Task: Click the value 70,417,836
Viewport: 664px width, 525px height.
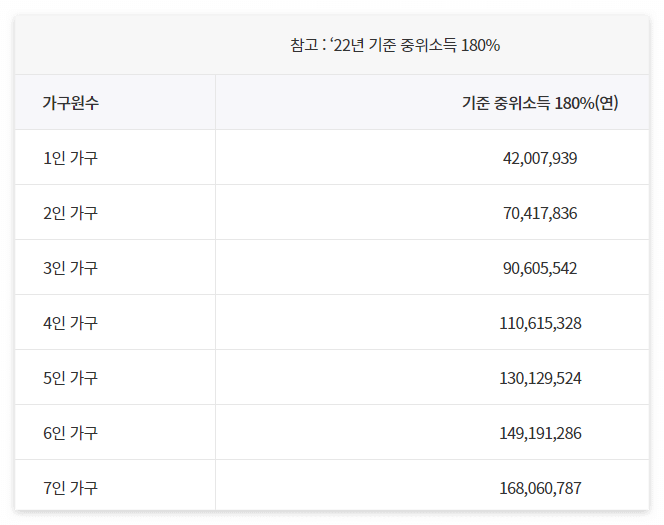Action: click(540, 213)
